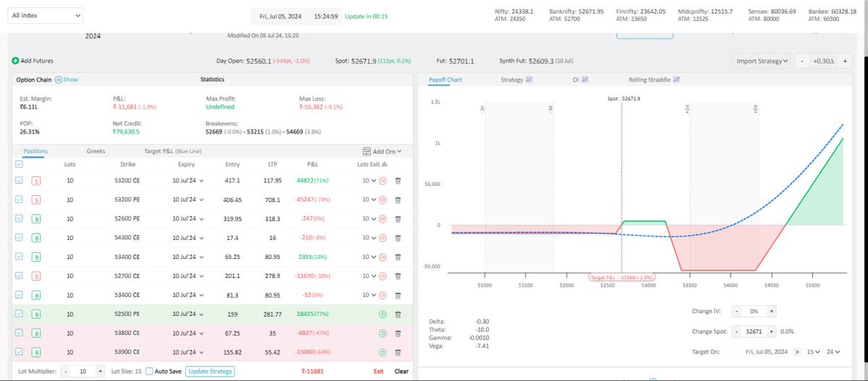Click the red exit circle icon for 53200 PE

[383, 200]
